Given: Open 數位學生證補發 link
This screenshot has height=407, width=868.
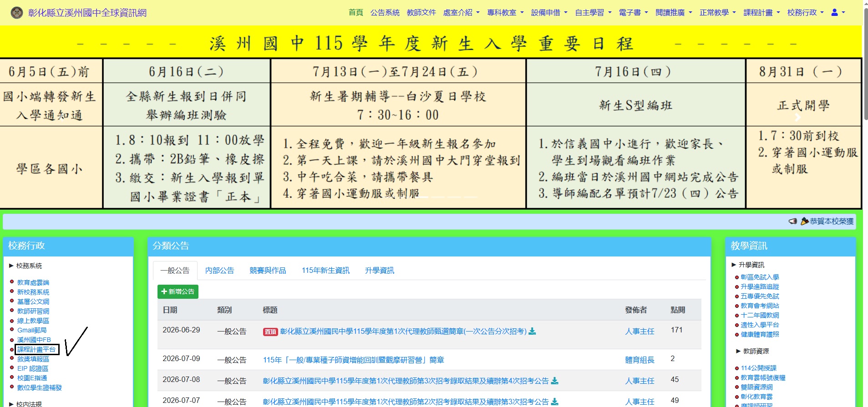Looking at the screenshot, I should tap(40, 388).
